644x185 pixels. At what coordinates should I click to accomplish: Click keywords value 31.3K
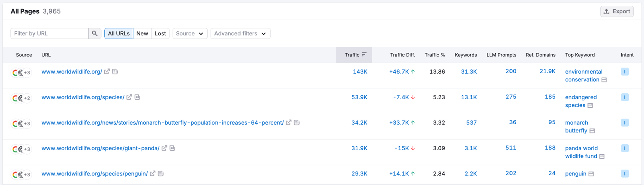pos(469,72)
